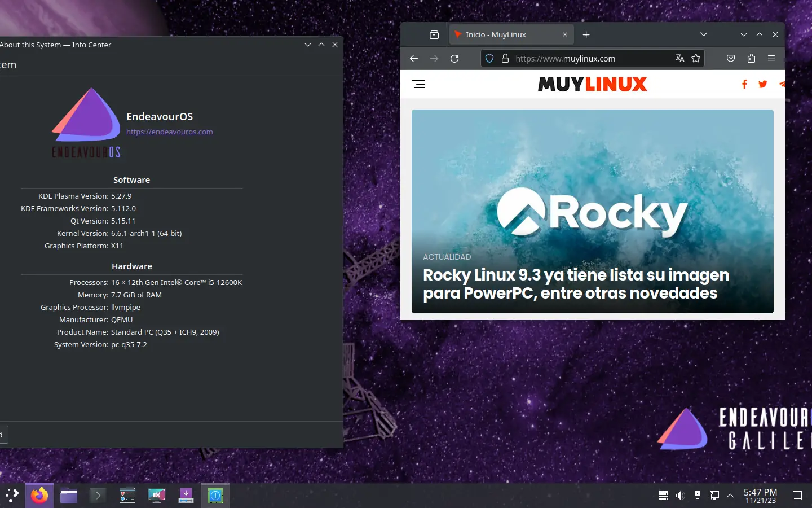The width and height of the screenshot is (812, 508).
Task: Click the KDE Plasma Version 5.27.9 value
Action: click(121, 196)
